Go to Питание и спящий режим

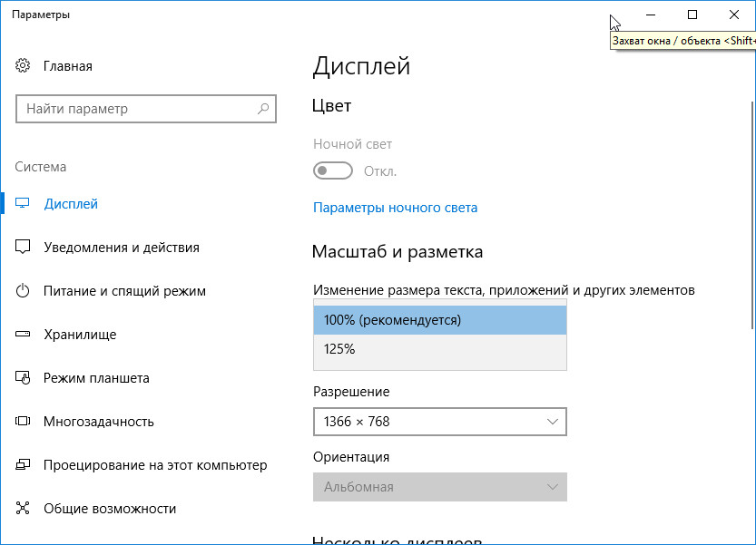(124, 291)
